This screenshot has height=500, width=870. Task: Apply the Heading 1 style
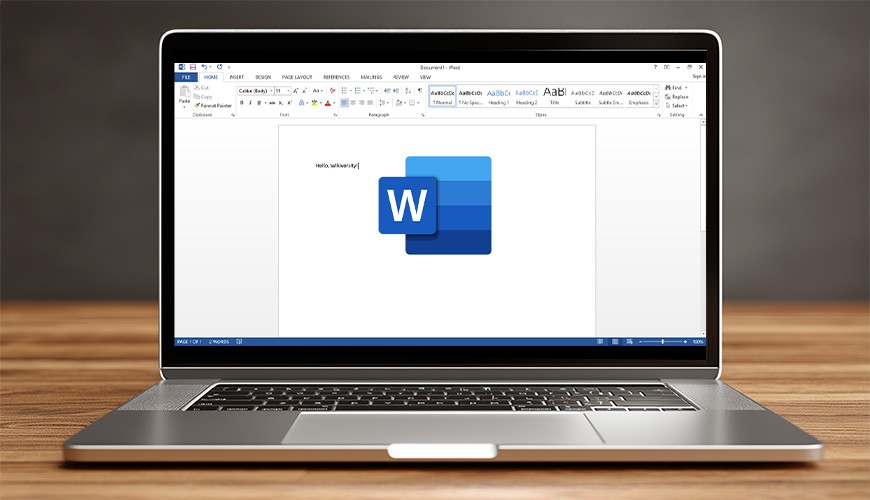pyautogui.click(x=498, y=97)
